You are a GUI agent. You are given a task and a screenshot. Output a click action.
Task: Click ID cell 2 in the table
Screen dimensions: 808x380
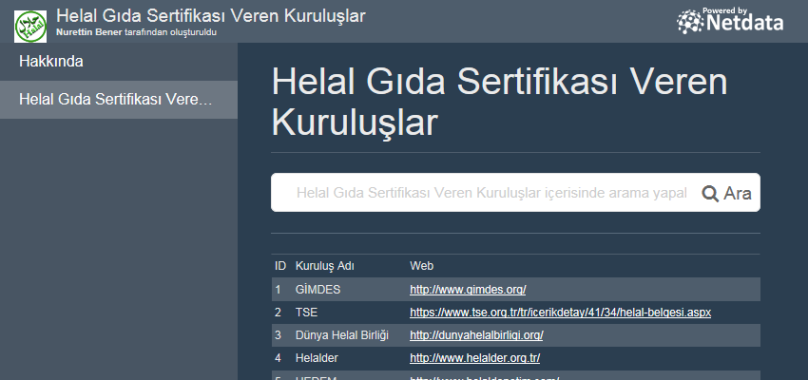pos(278,312)
